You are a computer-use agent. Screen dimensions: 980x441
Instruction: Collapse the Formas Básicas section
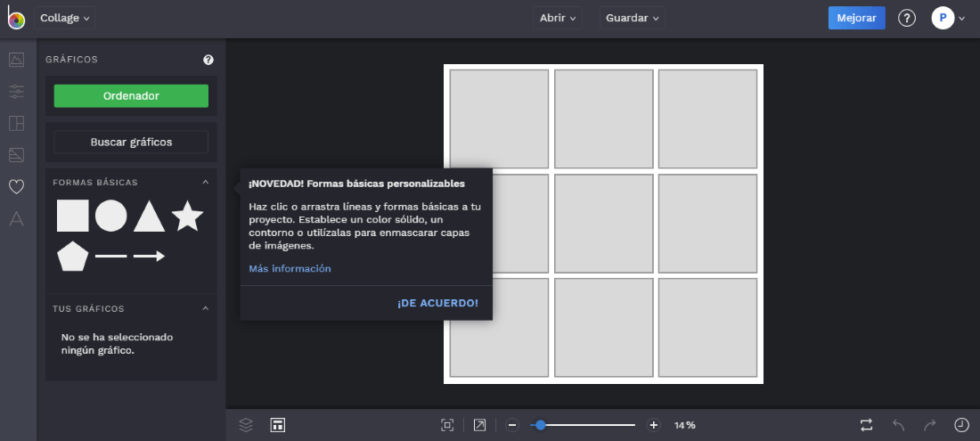[206, 183]
